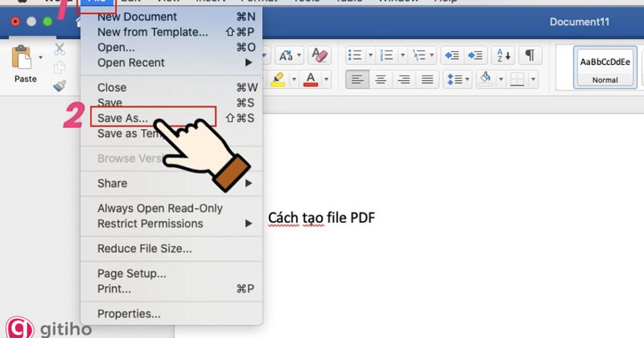Expand the Line Spacing dropdown
Viewport: 644px width, 338px height.
[467, 79]
